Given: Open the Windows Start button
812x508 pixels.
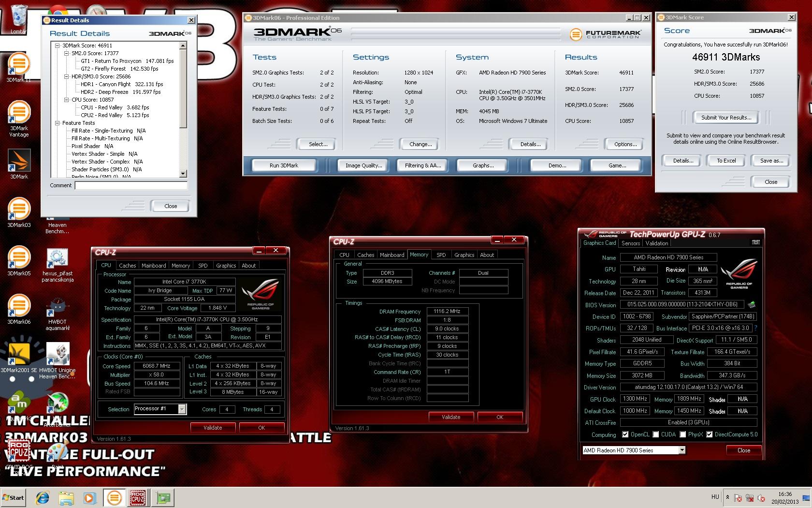Looking at the screenshot, I should (x=13, y=497).
